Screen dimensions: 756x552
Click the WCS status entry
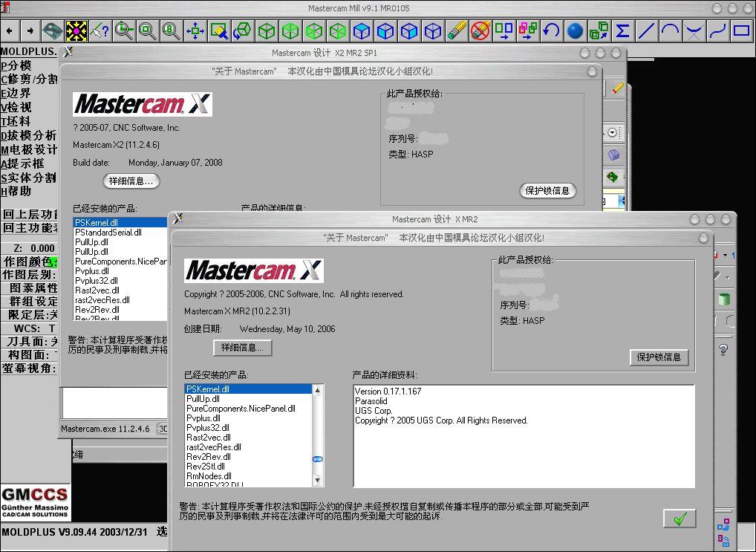[30, 328]
